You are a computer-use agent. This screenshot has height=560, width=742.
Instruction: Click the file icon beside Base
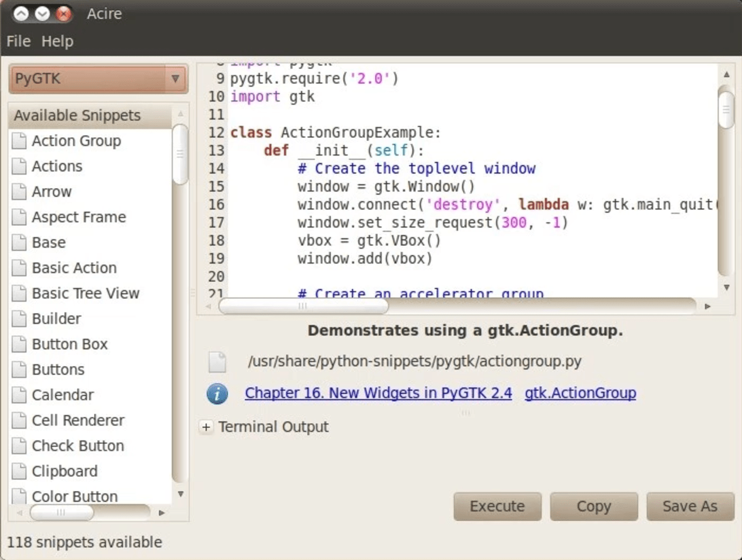(x=19, y=242)
